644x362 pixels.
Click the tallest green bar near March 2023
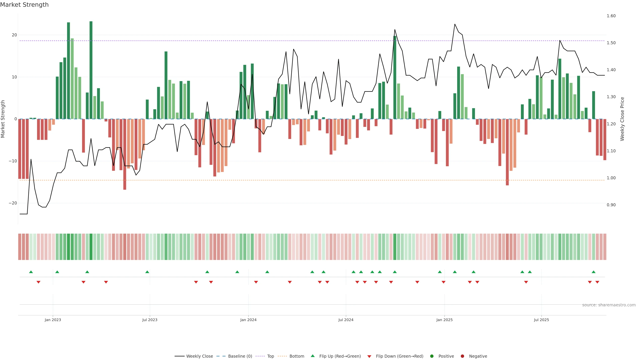[91, 70]
